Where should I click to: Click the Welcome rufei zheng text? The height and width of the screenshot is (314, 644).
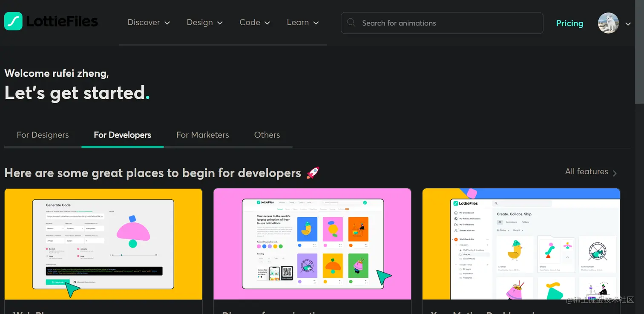coord(57,73)
